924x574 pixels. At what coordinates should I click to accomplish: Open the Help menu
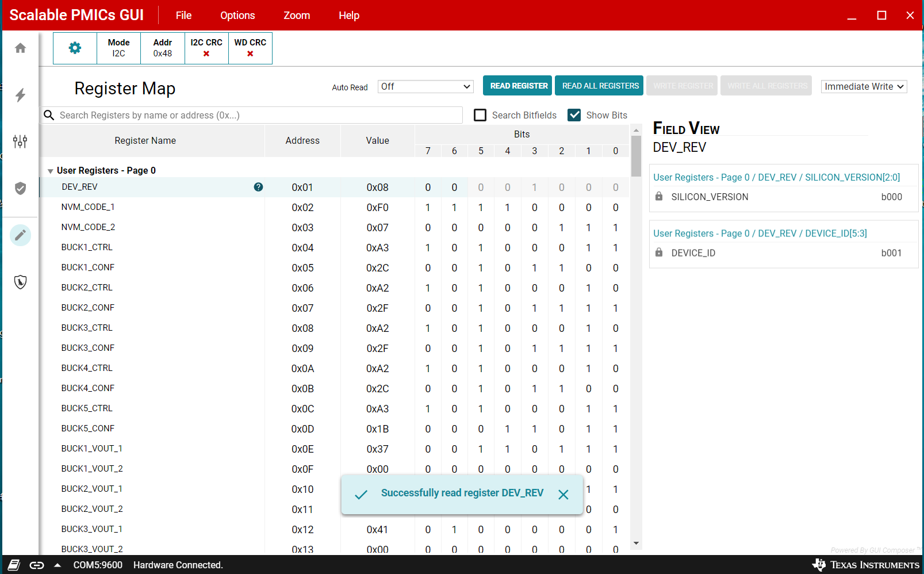349,16
